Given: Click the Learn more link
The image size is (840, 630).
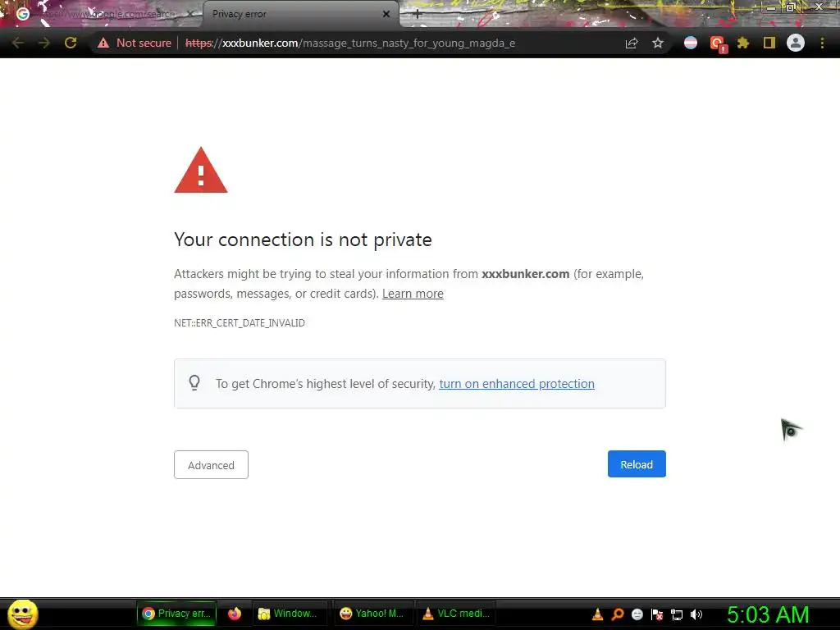Looking at the screenshot, I should pyautogui.click(x=413, y=294).
